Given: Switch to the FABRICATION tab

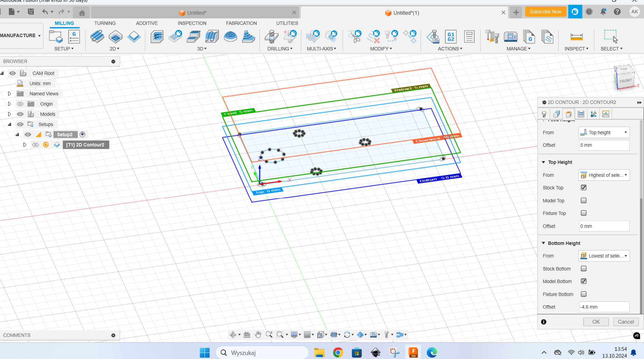Looking at the screenshot, I should pyautogui.click(x=241, y=23).
